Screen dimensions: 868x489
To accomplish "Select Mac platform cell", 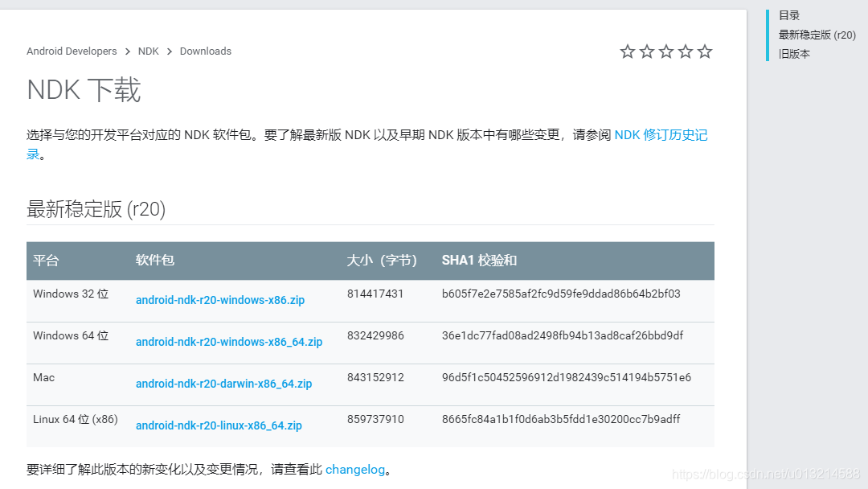I will (43, 378).
